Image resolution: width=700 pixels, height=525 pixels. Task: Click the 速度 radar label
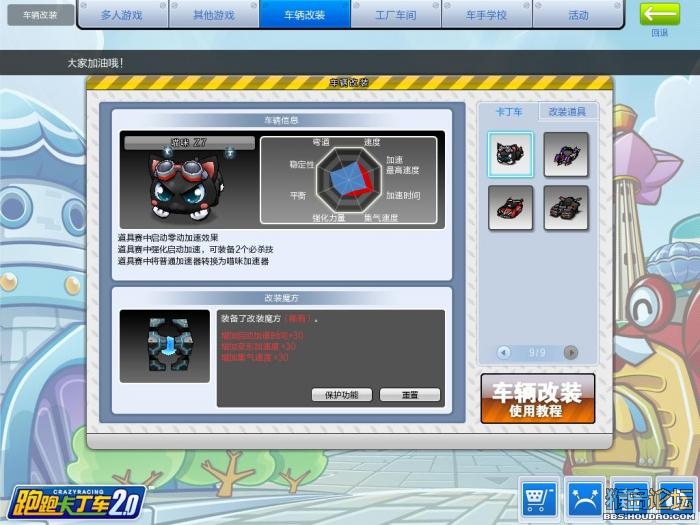pyautogui.click(x=372, y=142)
